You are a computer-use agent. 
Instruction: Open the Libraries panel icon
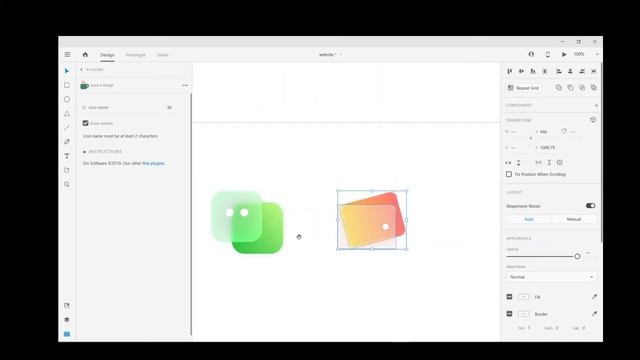pos(67,305)
